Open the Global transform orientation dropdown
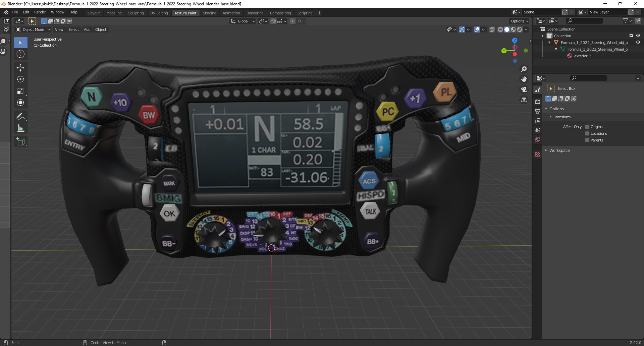This screenshot has height=346, width=644. coord(243,21)
